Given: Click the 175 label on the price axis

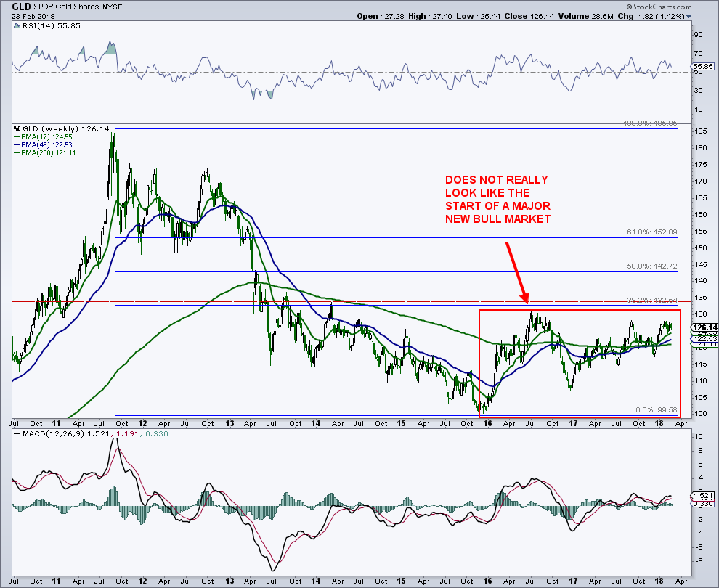Looking at the screenshot, I should 700,165.
